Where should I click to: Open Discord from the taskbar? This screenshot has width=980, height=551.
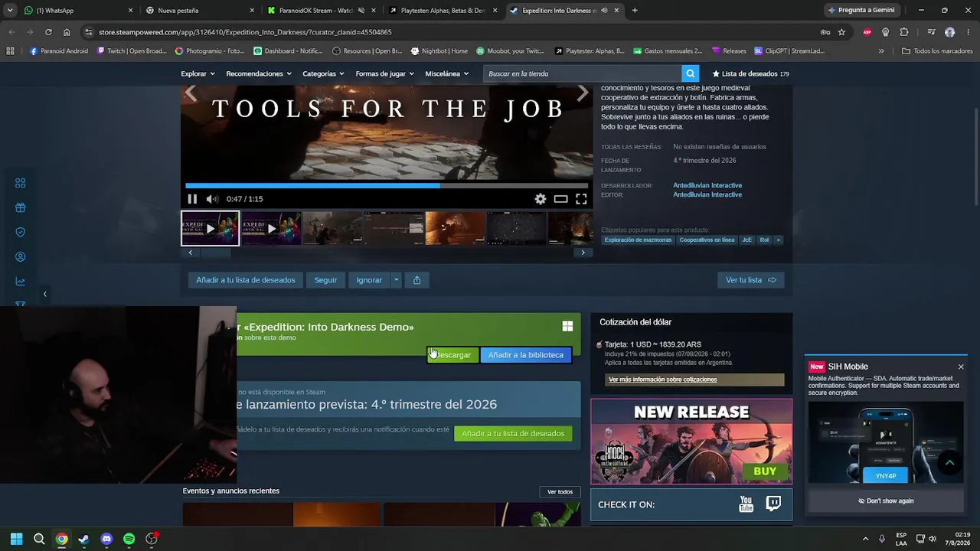pos(106,539)
